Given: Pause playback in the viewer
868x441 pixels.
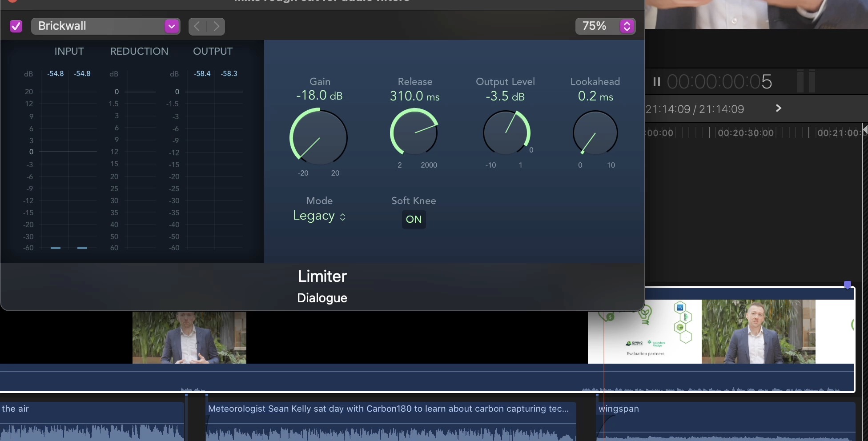Looking at the screenshot, I should coord(656,82).
